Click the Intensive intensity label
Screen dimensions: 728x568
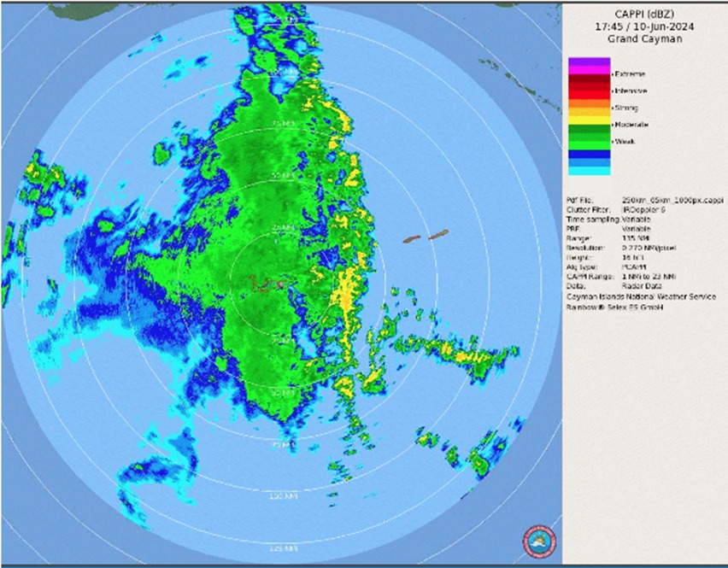[631, 91]
